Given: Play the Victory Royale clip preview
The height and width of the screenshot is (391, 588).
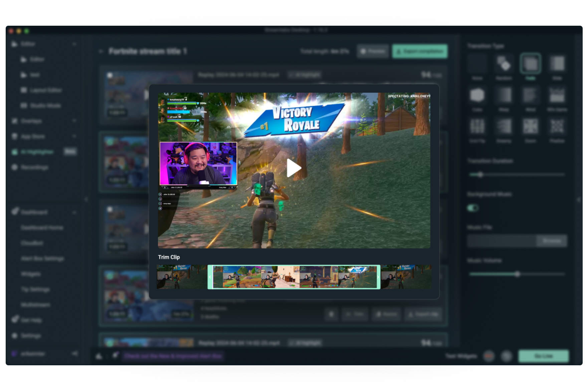Looking at the screenshot, I should 294,168.
